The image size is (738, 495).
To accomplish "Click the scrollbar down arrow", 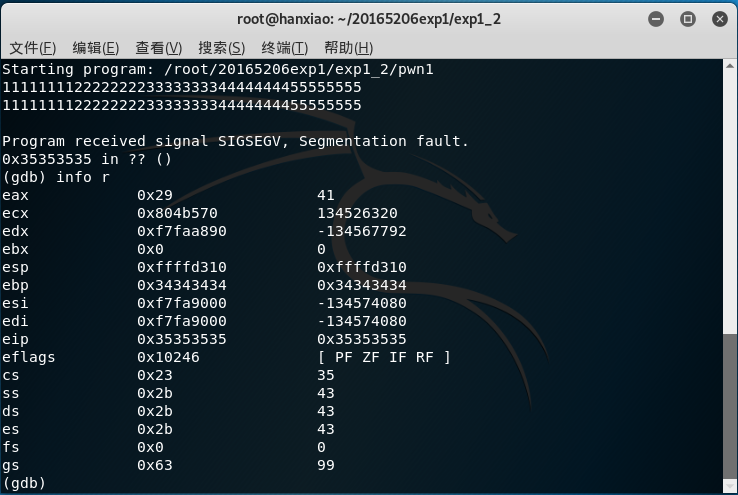I will coord(730,485).
